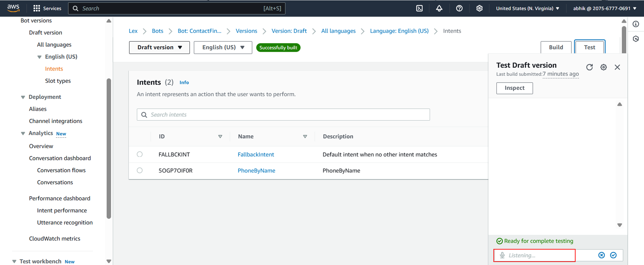Open Overview under Analytics
Screen dimensions: 644x265
(x=41, y=146)
